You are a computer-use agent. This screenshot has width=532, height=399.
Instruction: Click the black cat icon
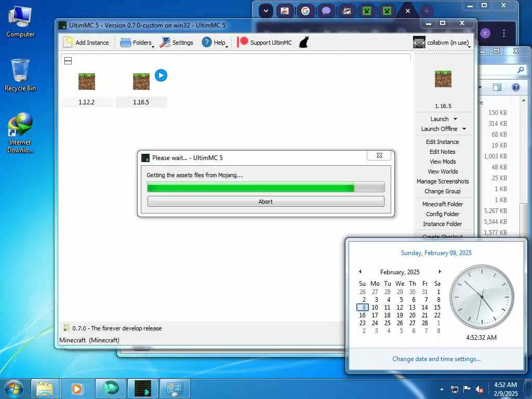[304, 42]
